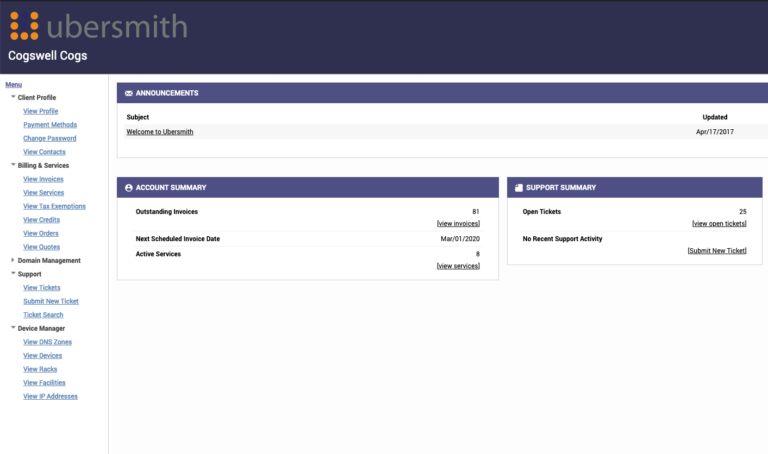This screenshot has height=454, width=768.
Task: Click the Support Summary panel icon
Action: click(519, 187)
